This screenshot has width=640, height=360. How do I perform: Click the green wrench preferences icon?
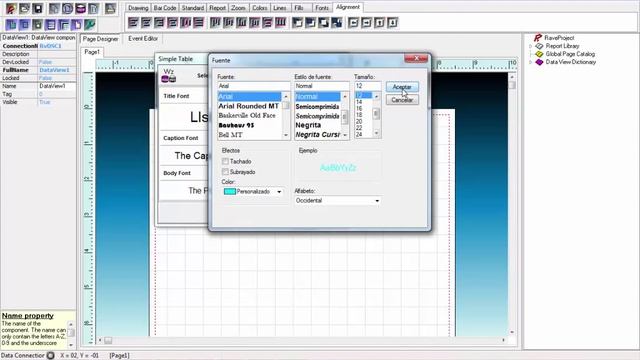click(x=89, y=24)
